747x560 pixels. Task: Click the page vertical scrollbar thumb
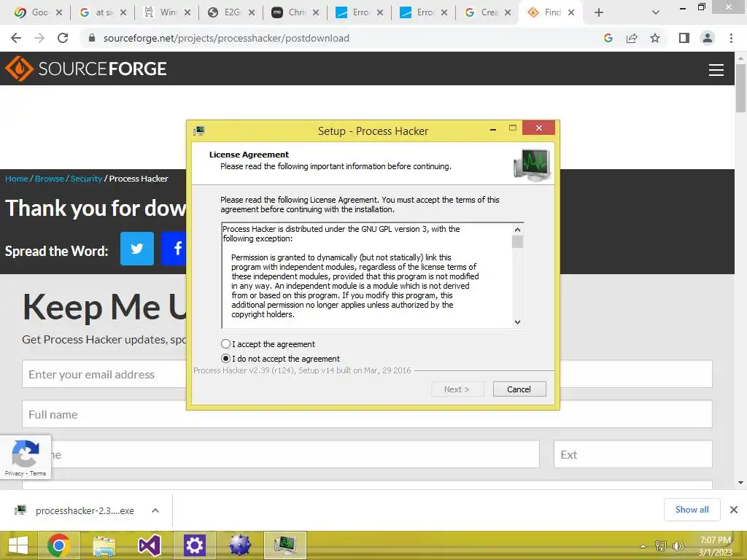tap(741, 88)
